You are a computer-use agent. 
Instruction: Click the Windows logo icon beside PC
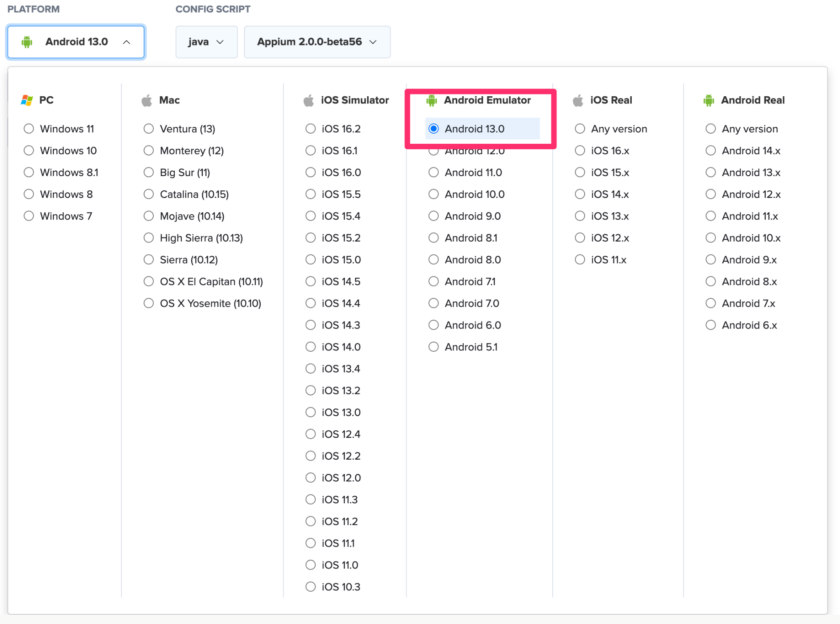point(27,100)
